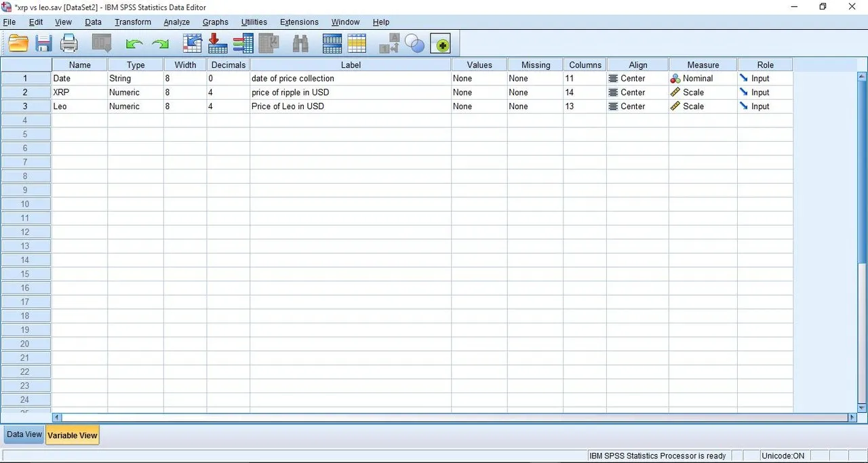The image size is (868, 463).
Task: Click the Type column header
Action: click(136, 65)
